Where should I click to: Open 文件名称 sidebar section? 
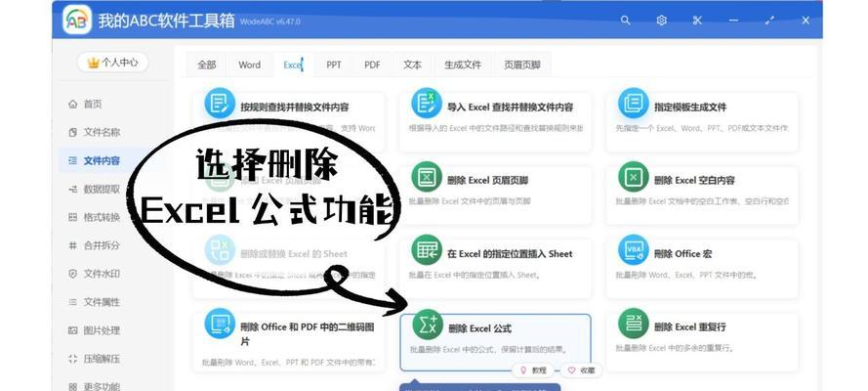(x=102, y=132)
